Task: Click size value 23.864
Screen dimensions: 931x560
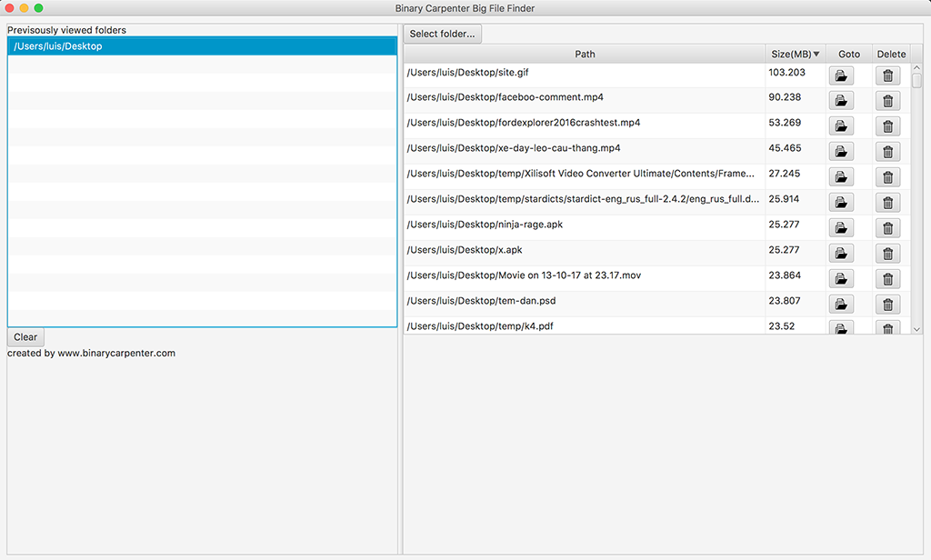Action: click(x=785, y=275)
